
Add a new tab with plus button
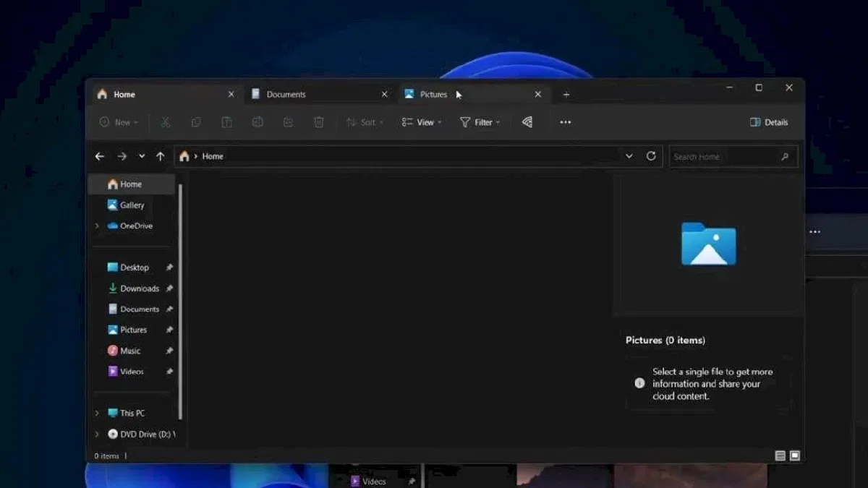click(x=566, y=94)
